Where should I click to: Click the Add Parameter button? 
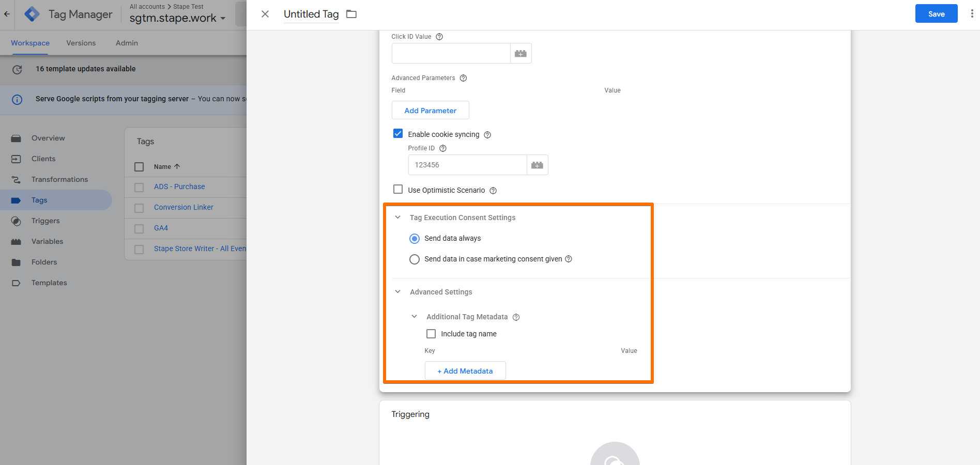point(431,110)
